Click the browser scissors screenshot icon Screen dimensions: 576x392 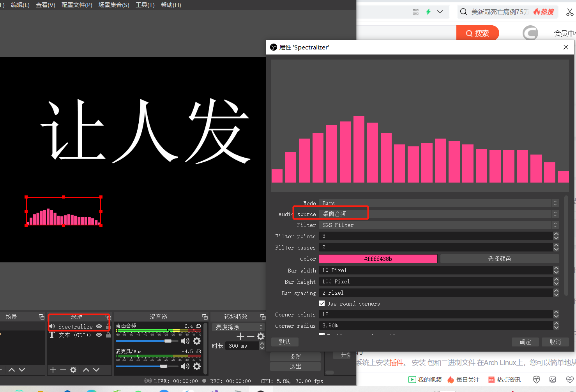click(570, 12)
